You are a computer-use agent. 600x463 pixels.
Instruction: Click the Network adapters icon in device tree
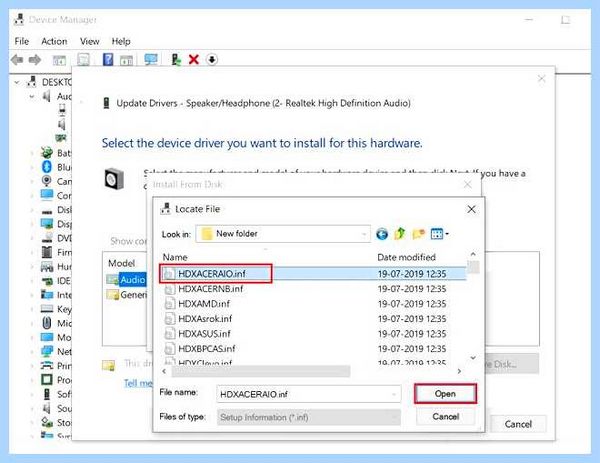point(47,351)
